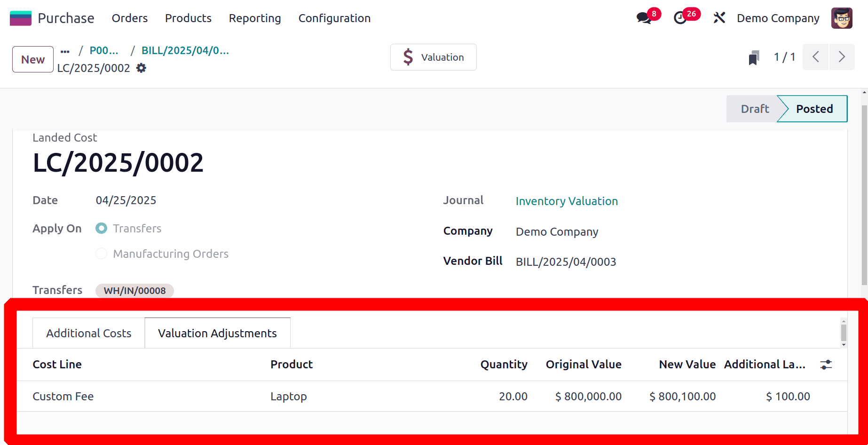Go to the previous record arrow
The width and height of the screenshot is (868, 445).
[x=816, y=57]
